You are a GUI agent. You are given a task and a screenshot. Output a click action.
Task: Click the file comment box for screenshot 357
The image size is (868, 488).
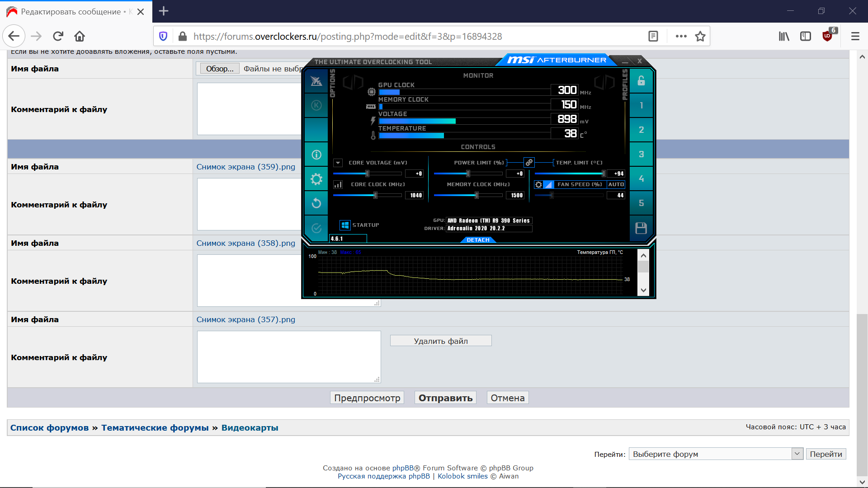coord(288,357)
